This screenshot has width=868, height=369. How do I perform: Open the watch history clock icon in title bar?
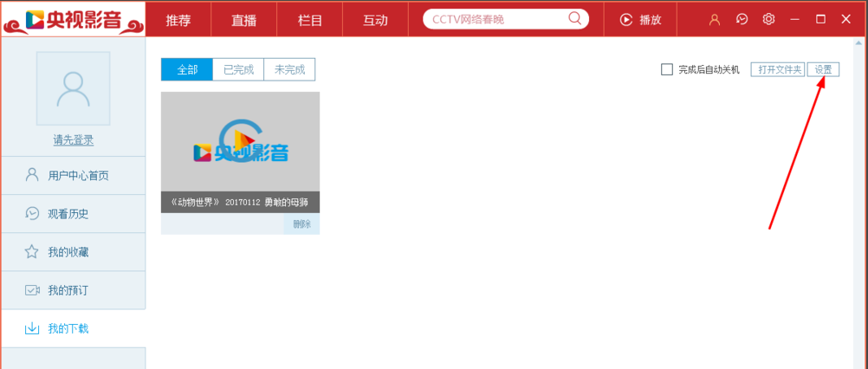pyautogui.click(x=742, y=19)
